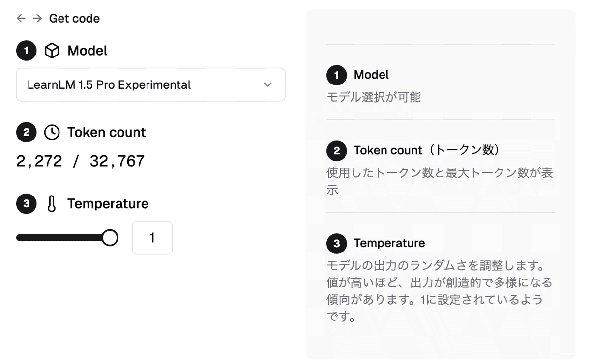The width and height of the screenshot is (590, 364).
Task: Click the Temperature label by the thermometer
Action: 108,204
